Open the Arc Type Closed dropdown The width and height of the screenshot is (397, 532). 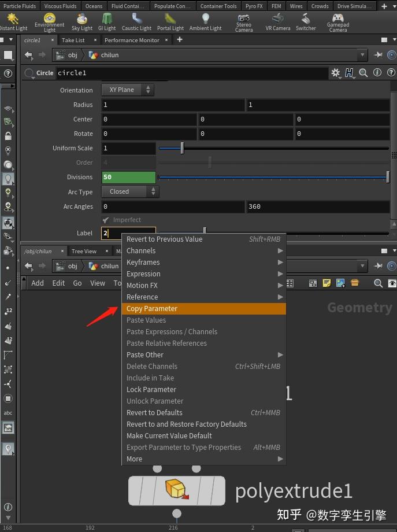click(130, 191)
